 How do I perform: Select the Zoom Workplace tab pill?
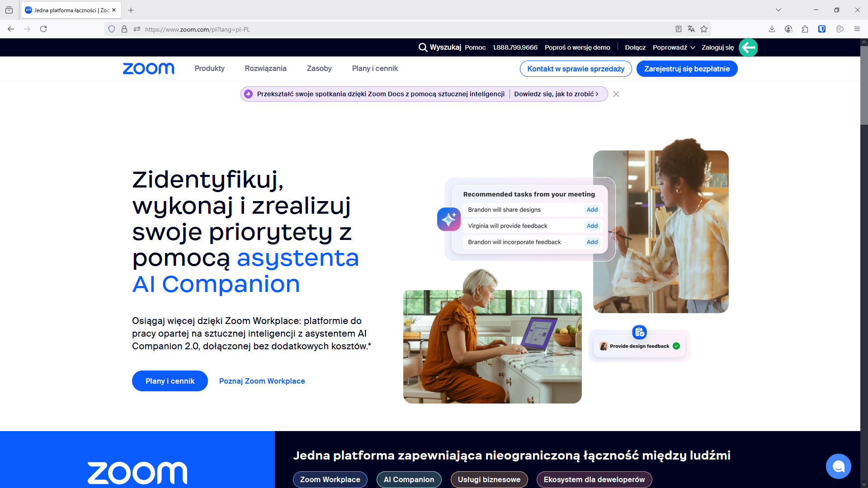pyautogui.click(x=330, y=479)
